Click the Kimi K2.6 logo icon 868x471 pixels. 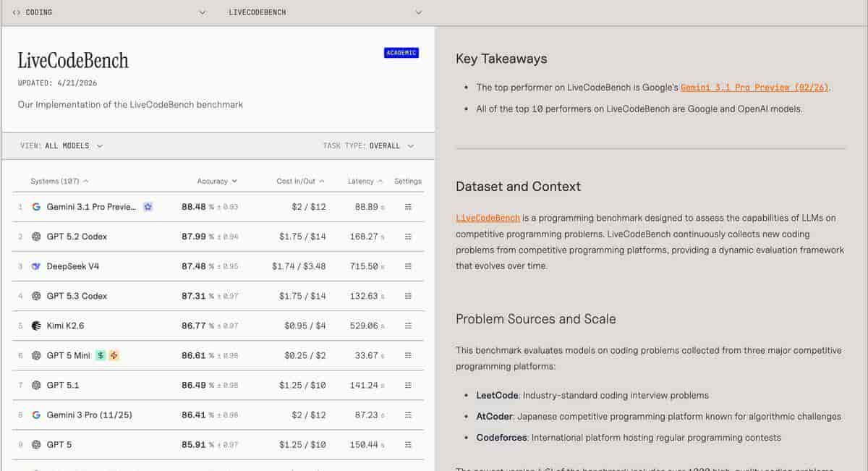point(36,326)
